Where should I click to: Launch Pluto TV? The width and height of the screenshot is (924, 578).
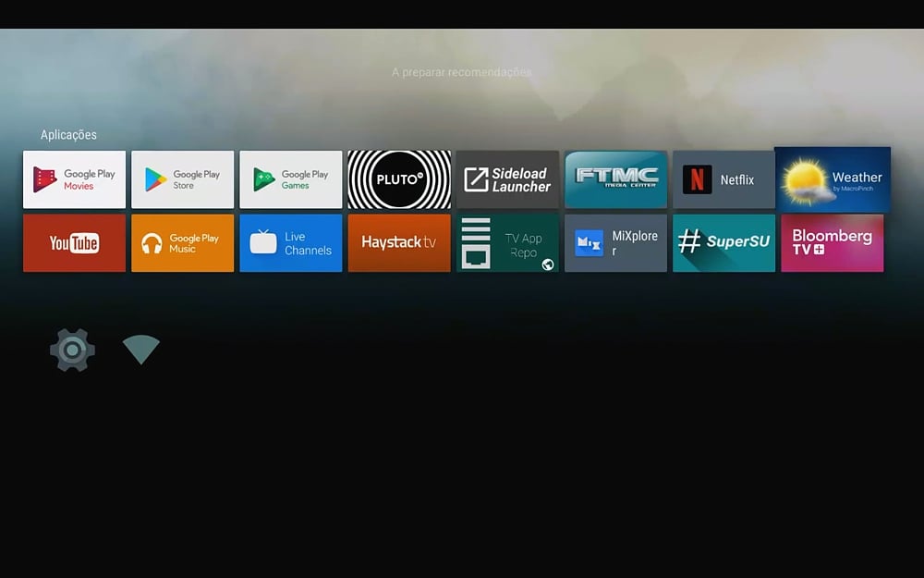[399, 178]
